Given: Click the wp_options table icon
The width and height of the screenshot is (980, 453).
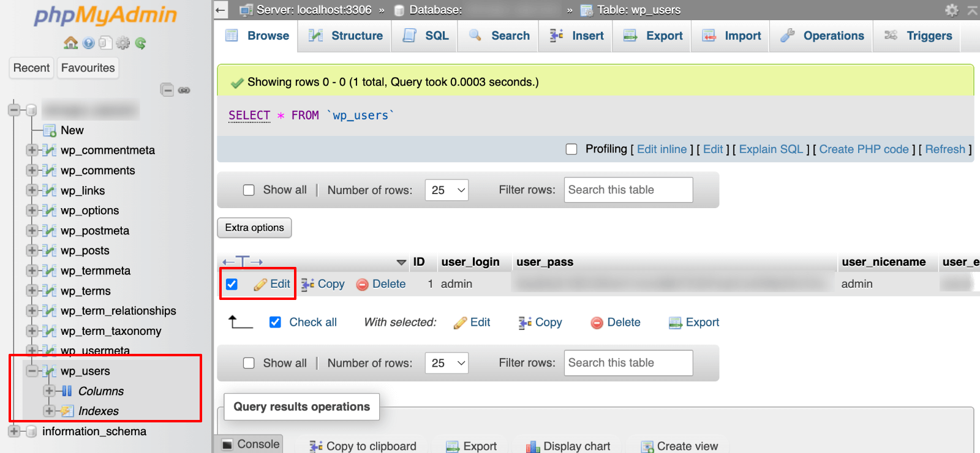Looking at the screenshot, I should pyautogui.click(x=50, y=211).
